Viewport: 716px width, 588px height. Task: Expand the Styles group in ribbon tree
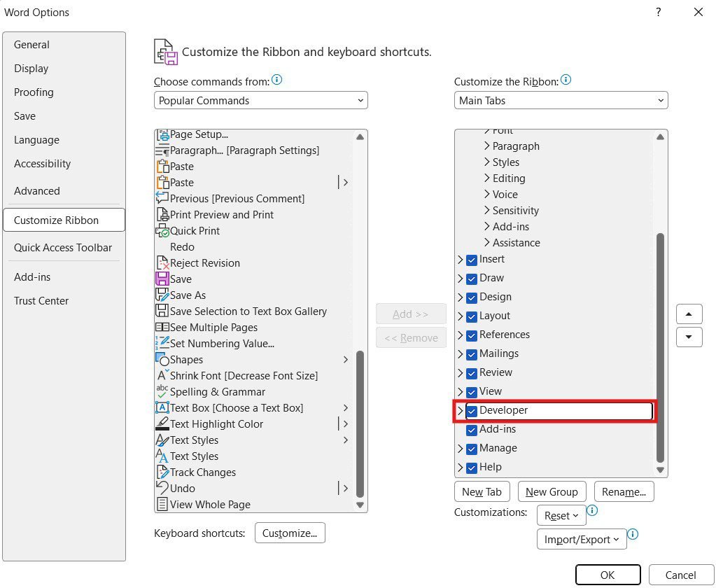point(486,162)
